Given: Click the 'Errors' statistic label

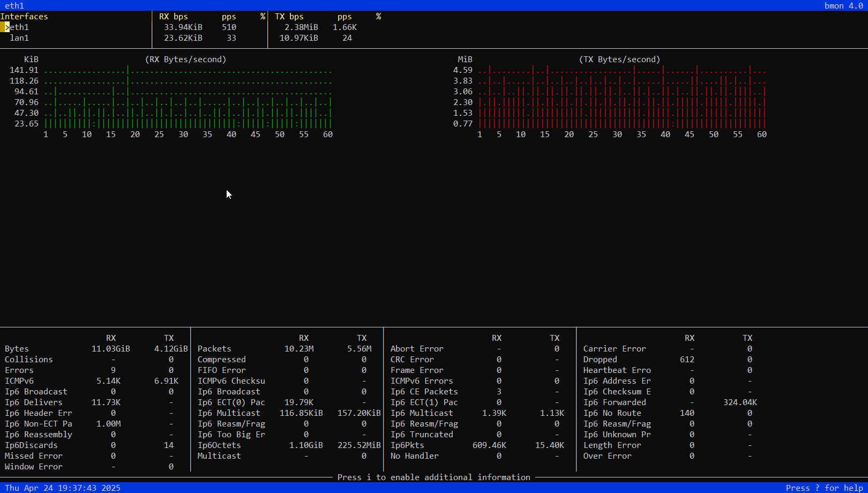Looking at the screenshot, I should (19, 370).
